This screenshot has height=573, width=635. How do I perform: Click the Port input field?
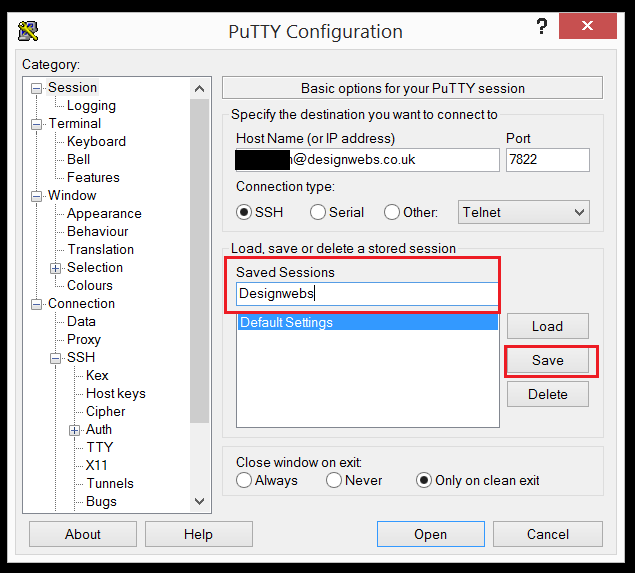(547, 160)
